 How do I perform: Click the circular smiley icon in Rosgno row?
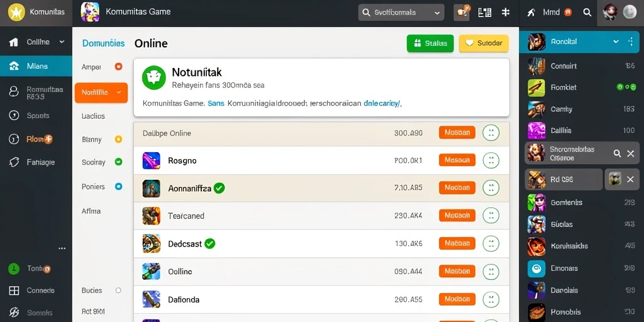pos(491,160)
